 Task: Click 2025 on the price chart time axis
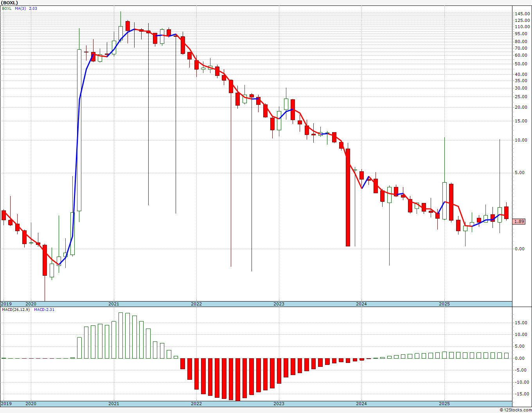click(444, 304)
